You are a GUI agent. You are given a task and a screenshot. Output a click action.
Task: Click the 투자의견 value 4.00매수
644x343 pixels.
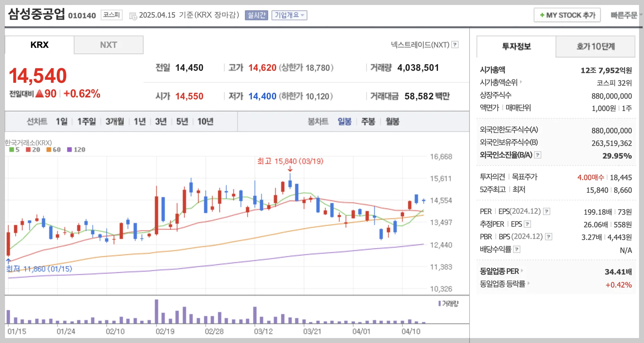(x=591, y=177)
